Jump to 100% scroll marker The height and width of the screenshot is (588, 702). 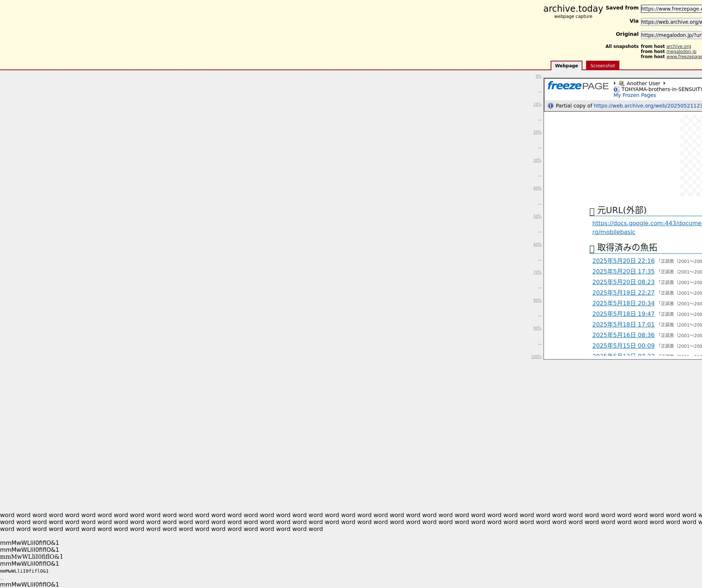(x=536, y=357)
